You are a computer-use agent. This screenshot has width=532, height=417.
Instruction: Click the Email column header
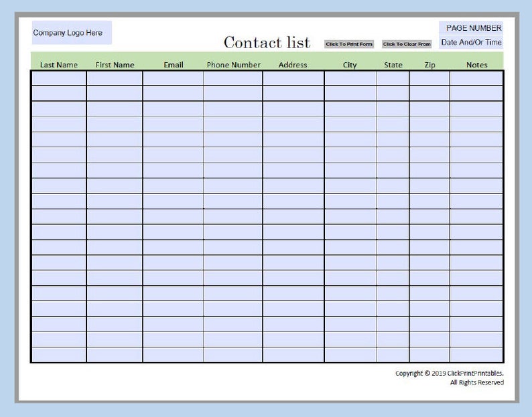[174, 65]
